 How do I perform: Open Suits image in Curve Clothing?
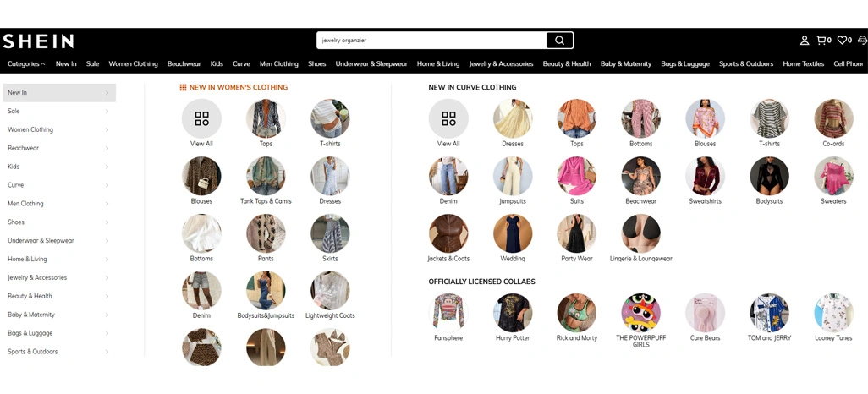(x=577, y=176)
